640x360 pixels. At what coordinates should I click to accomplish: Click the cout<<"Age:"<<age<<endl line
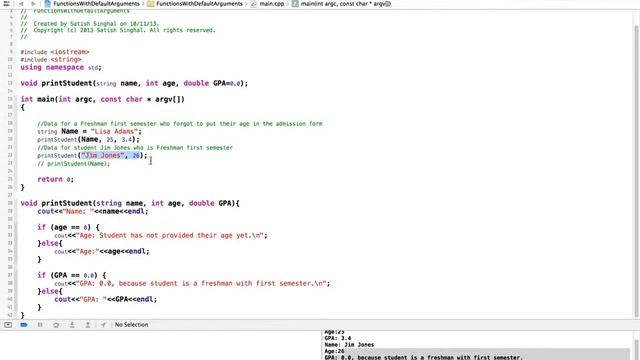click(102, 251)
